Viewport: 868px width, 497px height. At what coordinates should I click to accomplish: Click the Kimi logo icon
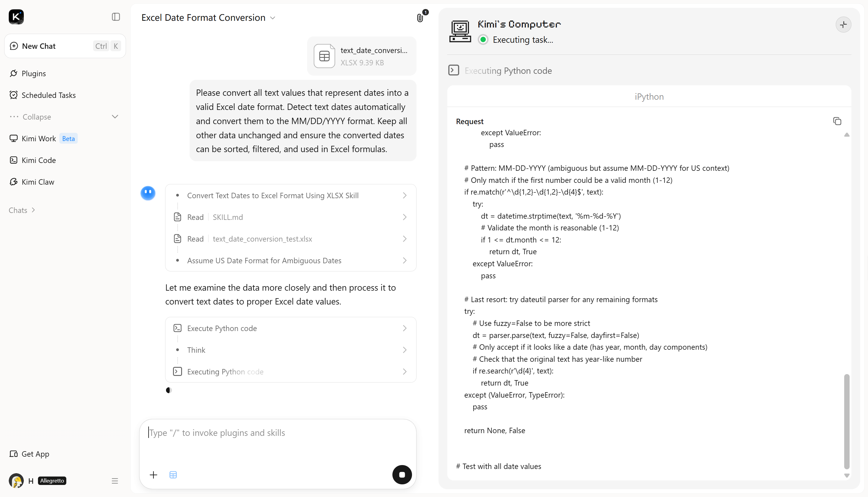[x=16, y=17]
